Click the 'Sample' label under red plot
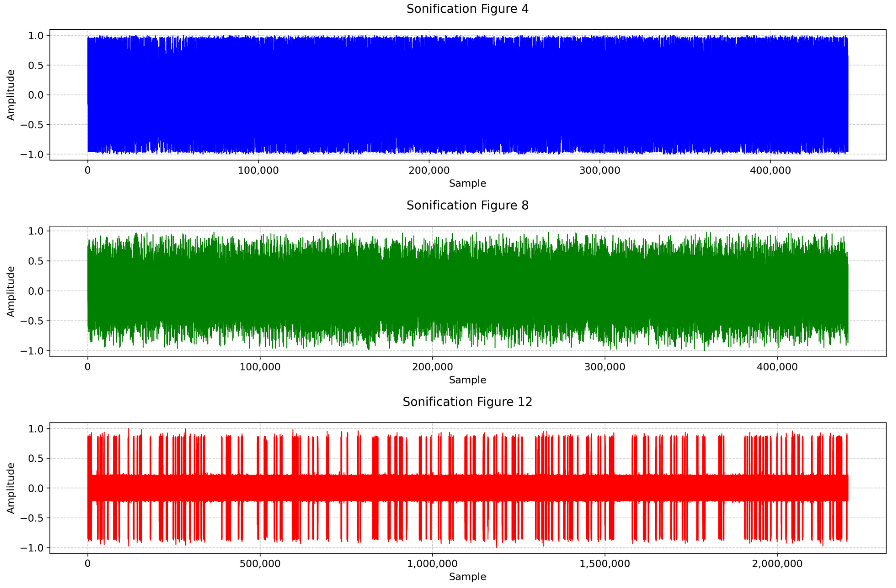Image resolution: width=896 pixels, height=588 pixels. click(467, 576)
